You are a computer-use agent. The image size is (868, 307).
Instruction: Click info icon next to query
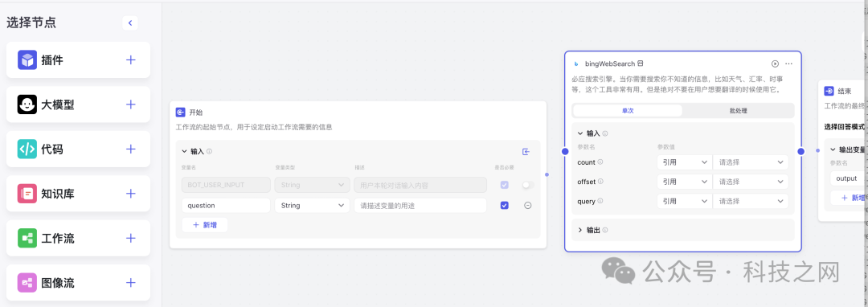(x=600, y=202)
